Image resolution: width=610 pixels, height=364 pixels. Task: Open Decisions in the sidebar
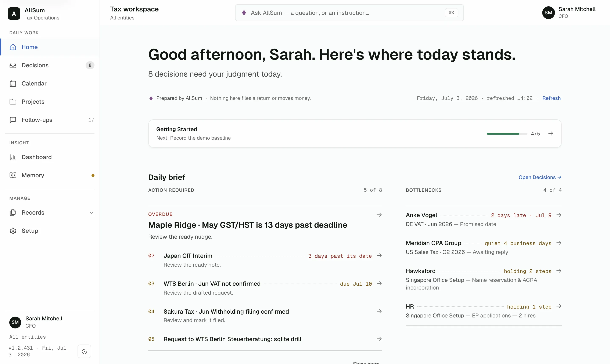[50, 65]
